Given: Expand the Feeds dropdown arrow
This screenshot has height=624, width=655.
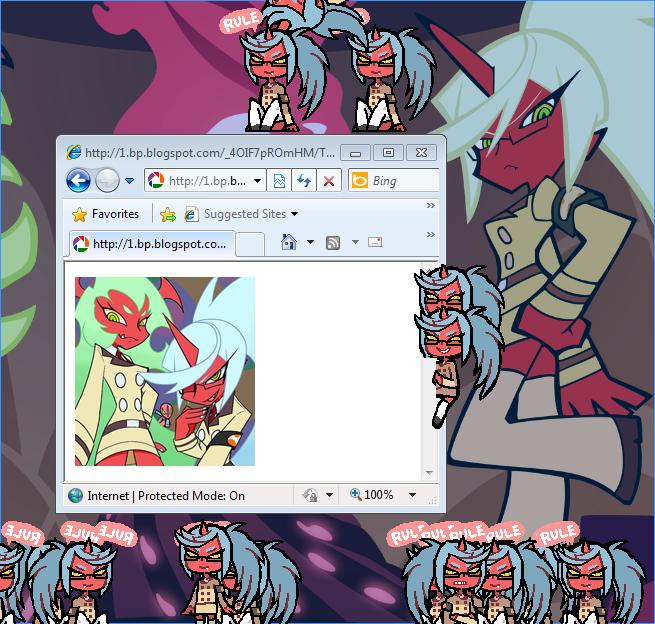Looking at the screenshot, I should pyautogui.click(x=355, y=242).
